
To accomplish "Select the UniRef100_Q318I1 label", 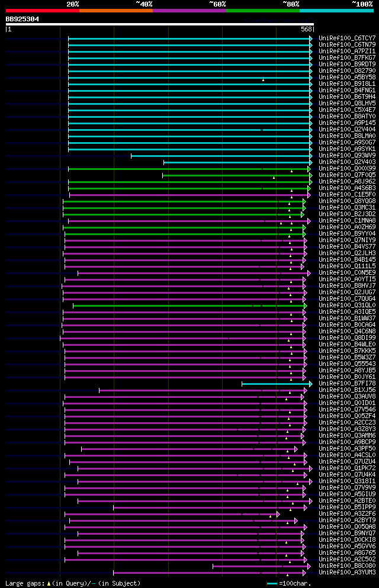I will click(347, 481).
